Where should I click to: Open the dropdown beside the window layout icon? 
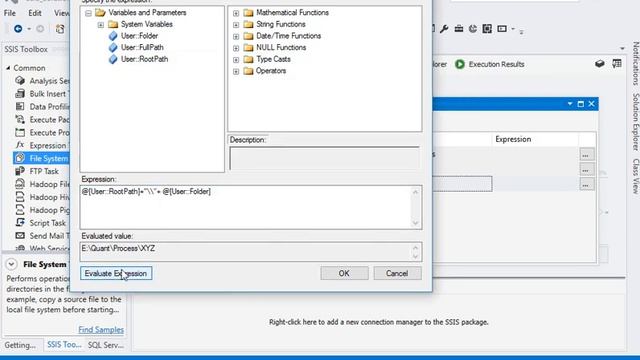[513, 29]
